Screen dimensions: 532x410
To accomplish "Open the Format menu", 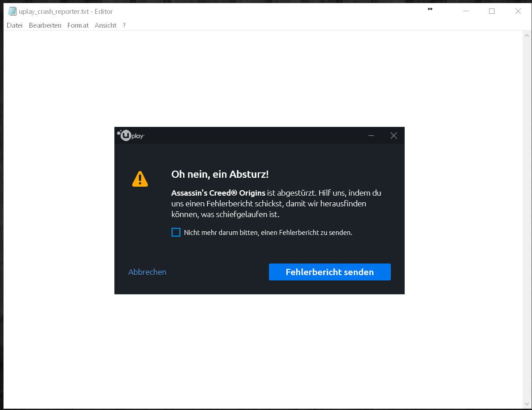I will pos(78,25).
